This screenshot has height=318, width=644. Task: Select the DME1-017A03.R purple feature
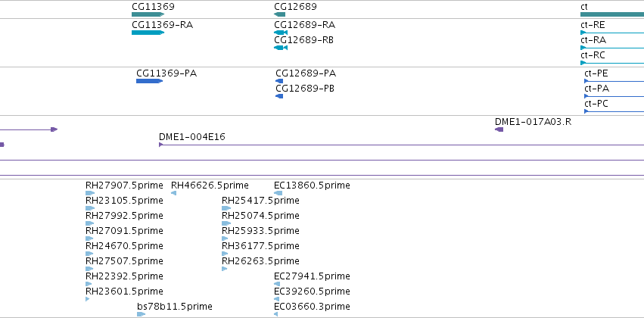[499, 129]
